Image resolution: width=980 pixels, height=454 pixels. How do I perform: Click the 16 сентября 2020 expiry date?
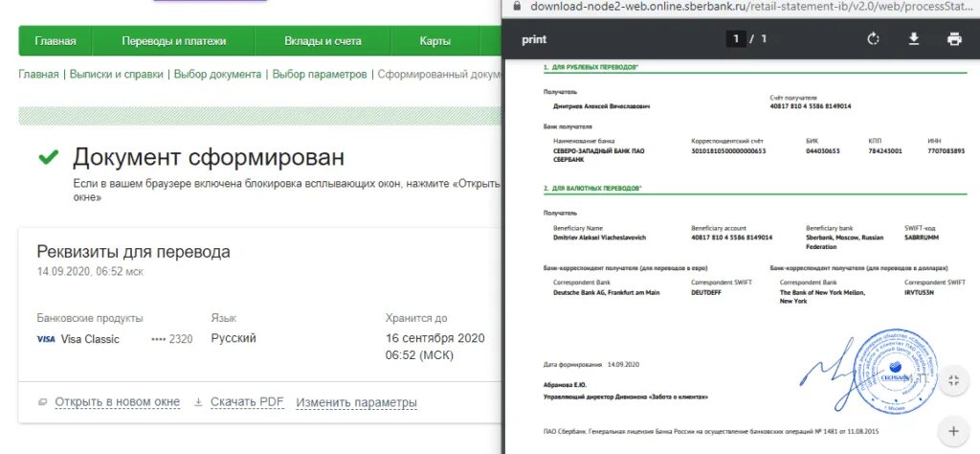point(435,338)
